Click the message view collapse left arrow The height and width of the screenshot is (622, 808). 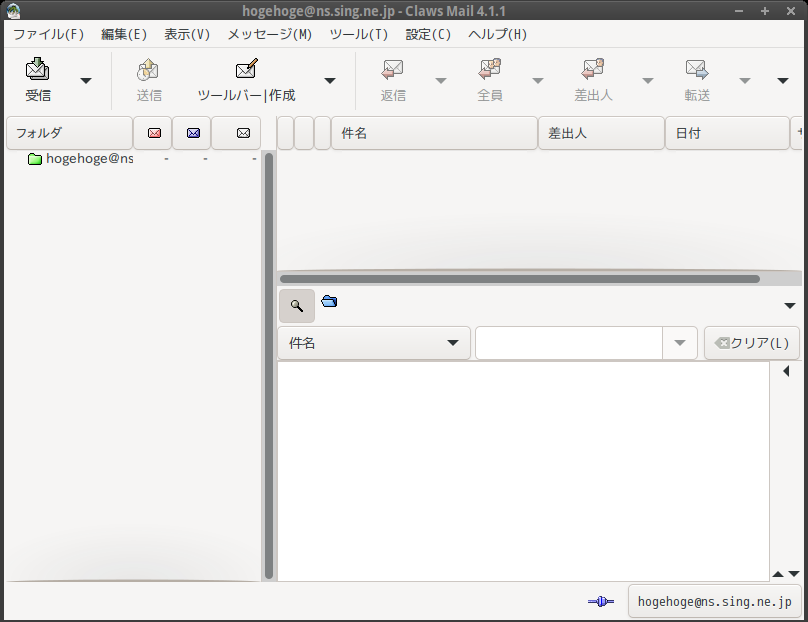[786, 371]
